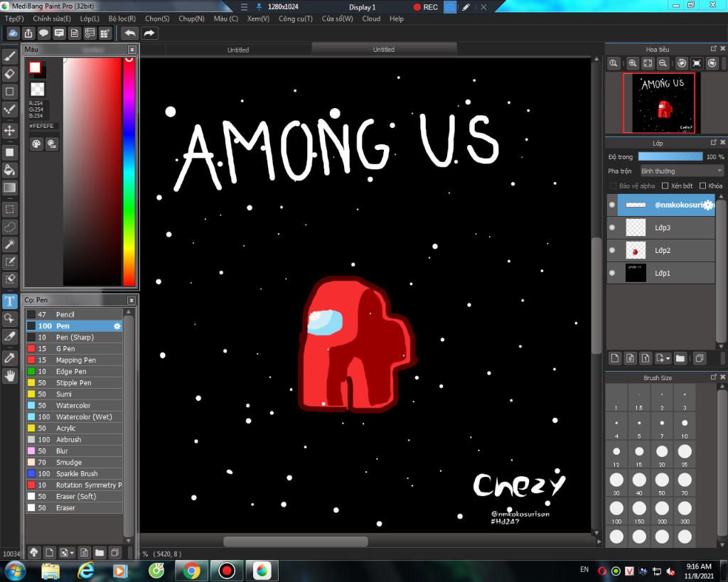The width and height of the screenshot is (728, 582).
Task: Add folder icon in Lớp panel
Action: pos(680,358)
